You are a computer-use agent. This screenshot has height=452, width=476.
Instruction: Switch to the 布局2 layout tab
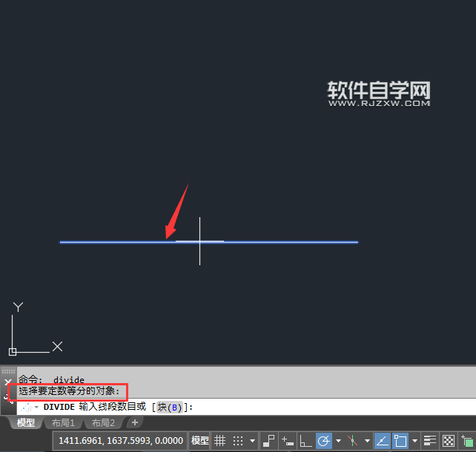(x=103, y=422)
